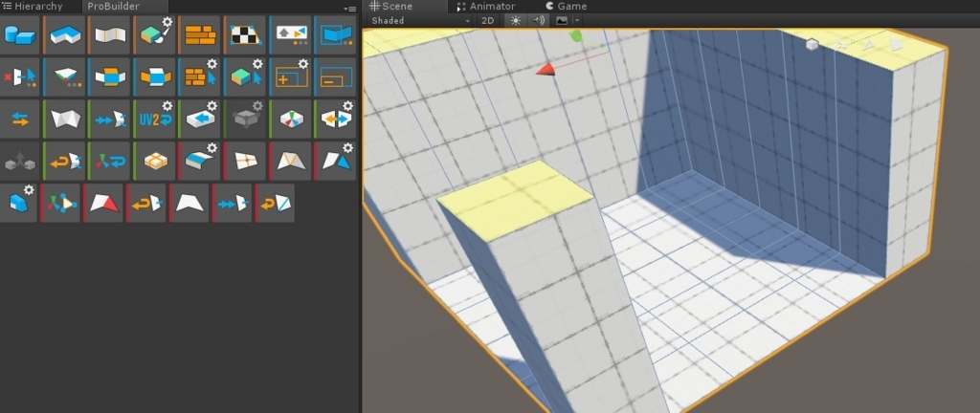980x413 pixels.
Task: Click the green Y-axis move handle
Action: (x=575, y=36)
